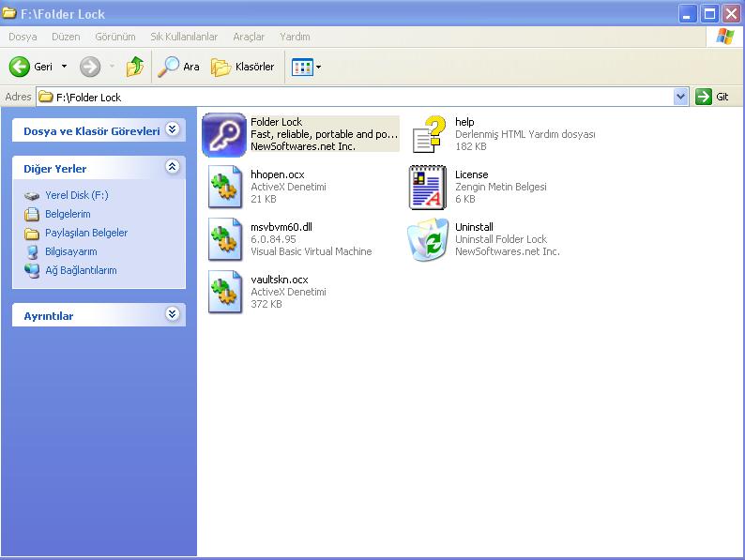
Task: Open the Dosya menu
Action: (23, 37)
